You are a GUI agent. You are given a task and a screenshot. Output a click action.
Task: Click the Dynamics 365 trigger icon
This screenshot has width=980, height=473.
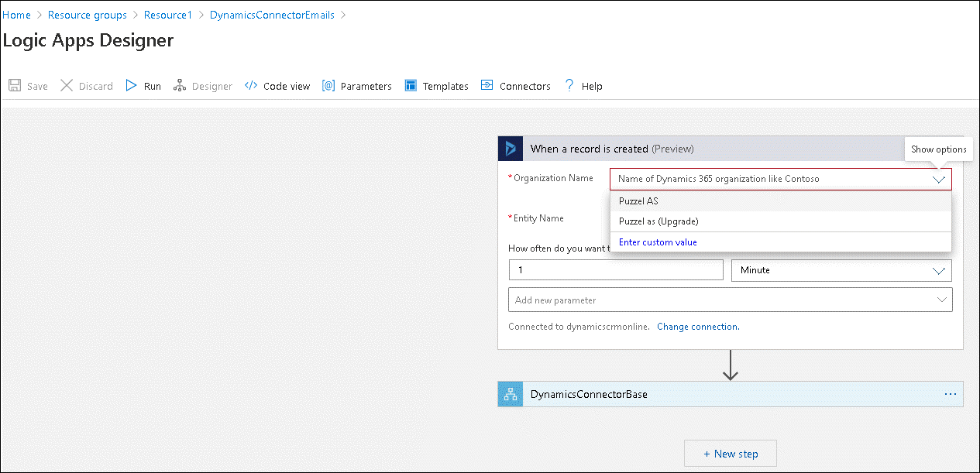coord(511,149)
